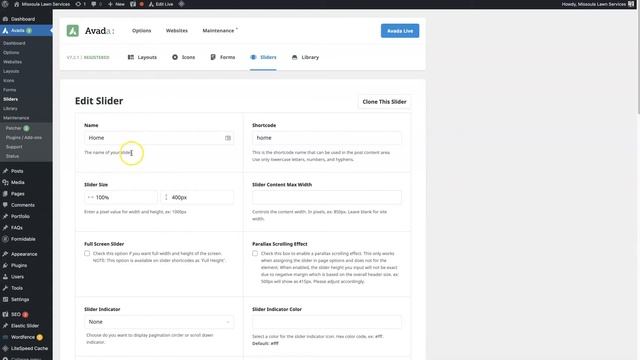Viewport: 640px width, 360px height.
Task: Click the Avada Live button
Action: click(400, 31)
